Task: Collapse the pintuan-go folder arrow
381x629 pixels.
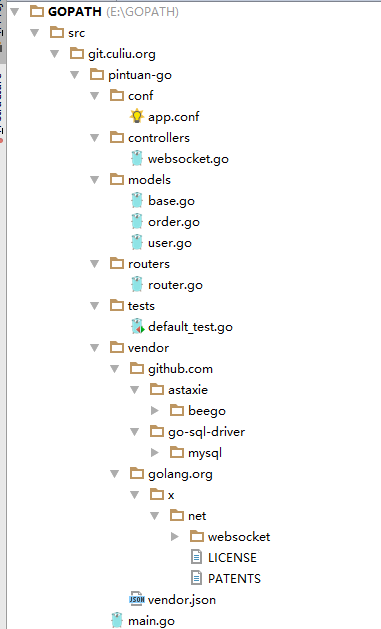Action: tap(75, 75)
